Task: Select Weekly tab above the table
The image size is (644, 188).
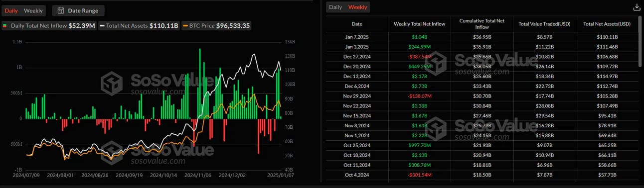Action: pyautogui.click(x=358, y=7)
